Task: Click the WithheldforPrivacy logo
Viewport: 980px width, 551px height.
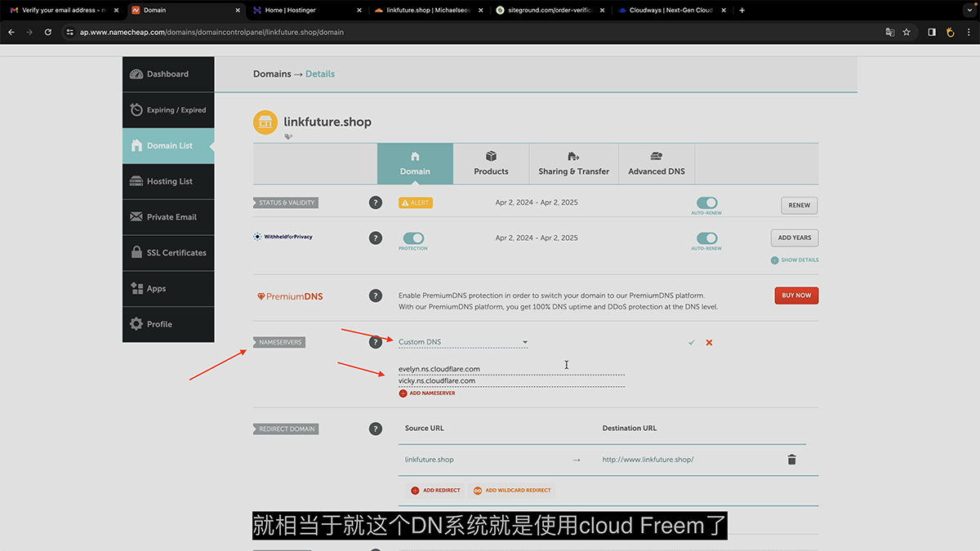Action: [x=283, y=237]
